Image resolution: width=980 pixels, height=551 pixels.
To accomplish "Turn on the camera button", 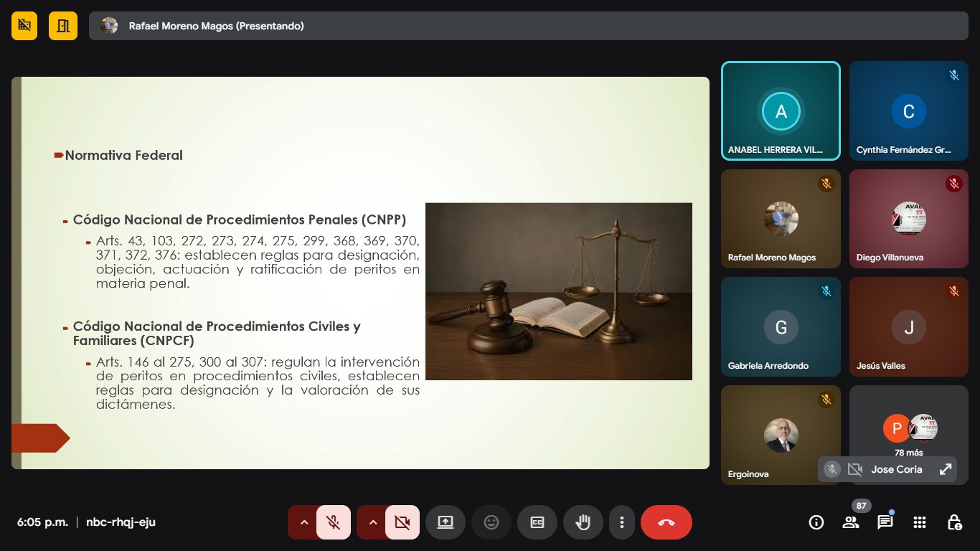I will click(402, 522).
